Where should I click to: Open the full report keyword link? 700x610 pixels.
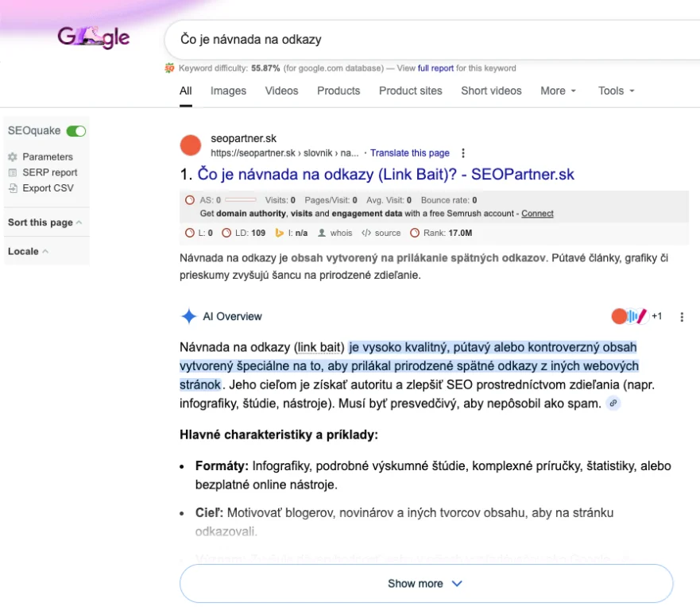[x=435, y=68]
